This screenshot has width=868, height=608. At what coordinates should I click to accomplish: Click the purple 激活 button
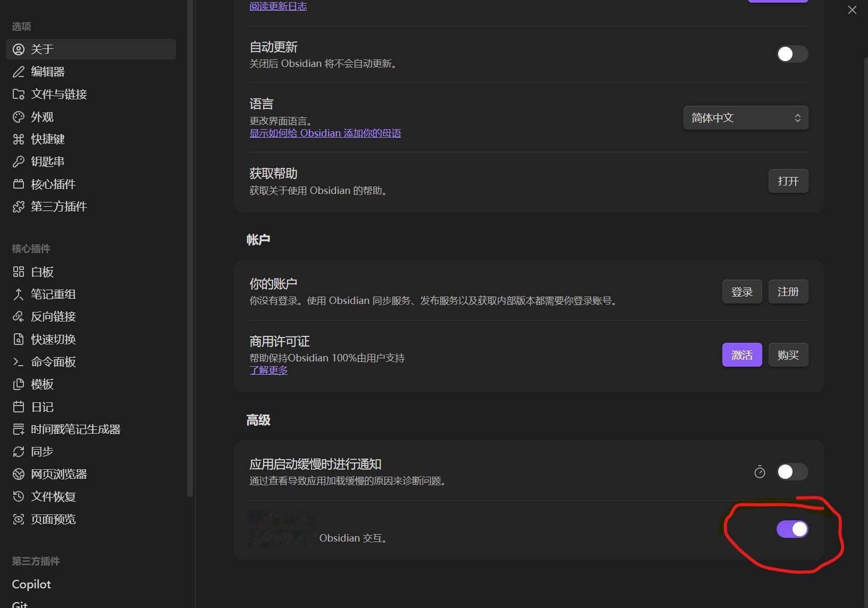tap(742, 355)
